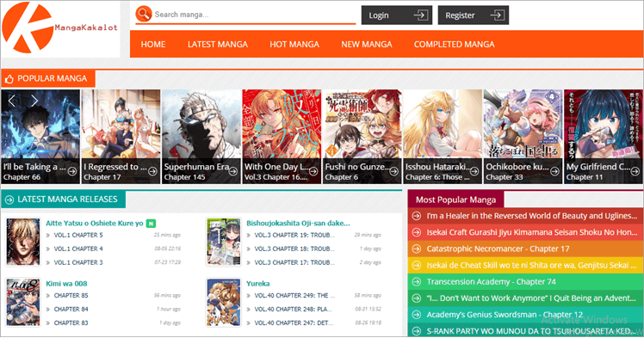This screenshot has height=338, width=644.
Task: Click the circle arrow on Ochikobore ku… card
Action: pyautogui.click(x=554, y=171)
